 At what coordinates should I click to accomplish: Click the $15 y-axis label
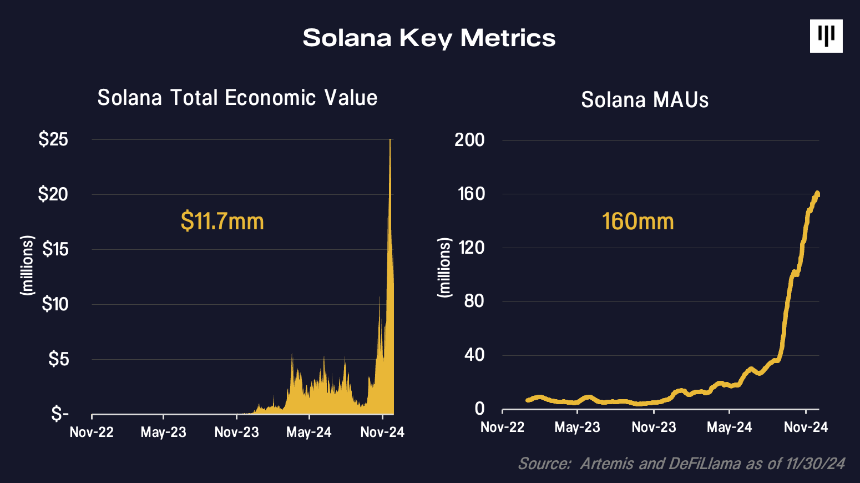point(55,249)
